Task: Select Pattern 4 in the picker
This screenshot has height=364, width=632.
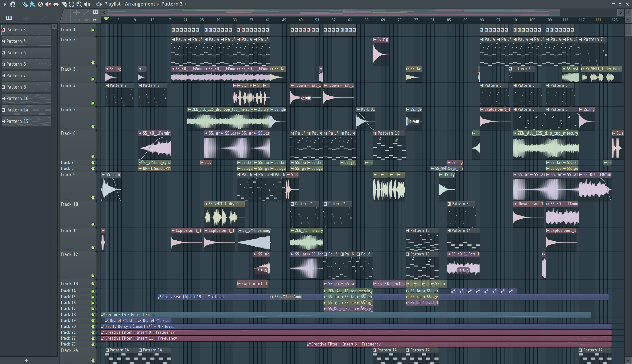Action: 26,41
